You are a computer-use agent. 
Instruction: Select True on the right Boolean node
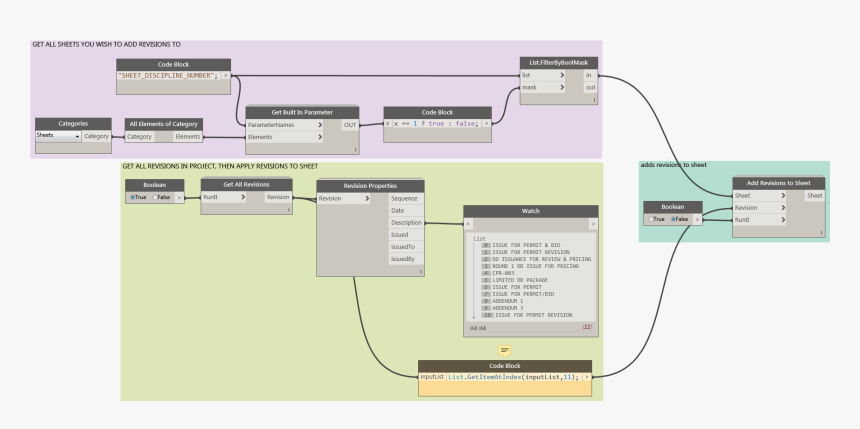(x=651, y=218)
